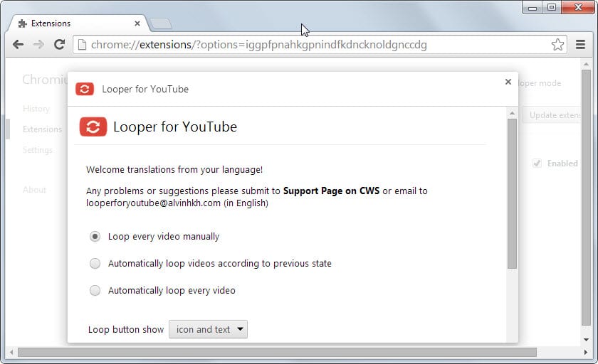Choose loop videos according to previous state
Screen dimensions: 598x364
click(95, 263)
